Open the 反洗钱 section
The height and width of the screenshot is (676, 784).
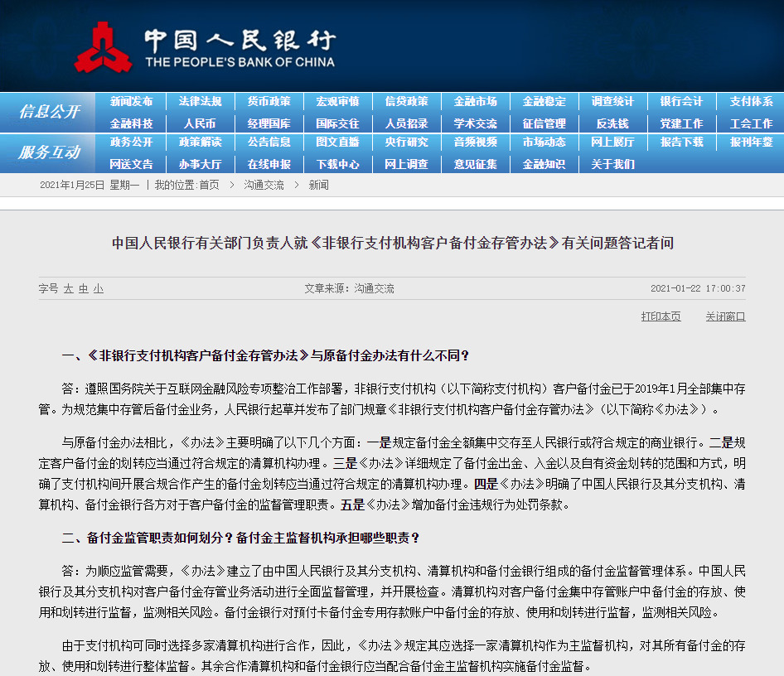coord(612,123)
